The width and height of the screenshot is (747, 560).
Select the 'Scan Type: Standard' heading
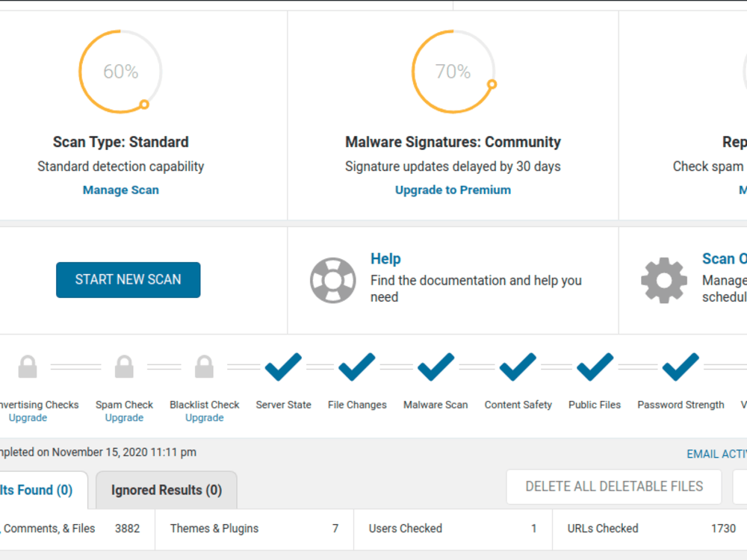(x=121, y=142)
